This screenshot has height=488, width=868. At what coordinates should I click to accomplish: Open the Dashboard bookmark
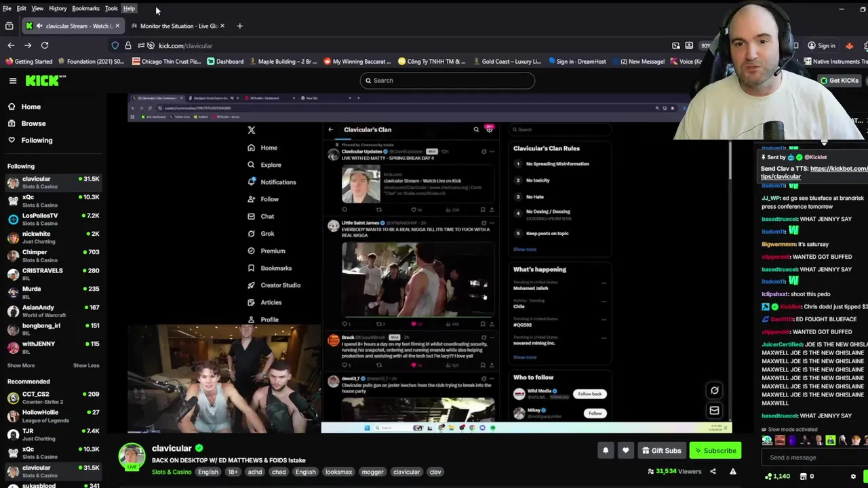(225, 62)
